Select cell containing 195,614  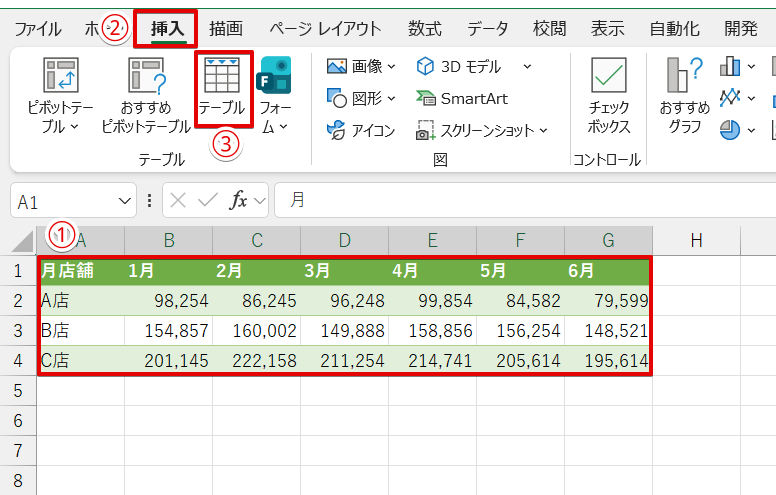click(x=608, y=360)
